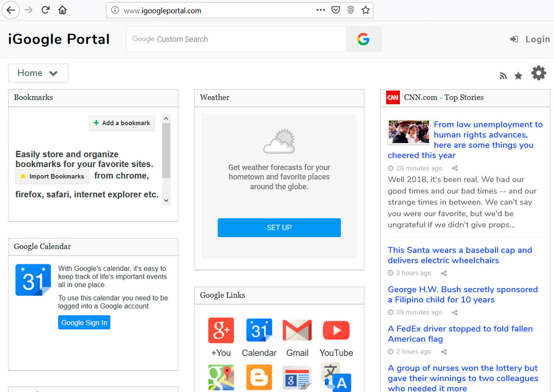554x392 pixels.
Task: Open browser page actions three-dot menu
Action: 320,10
